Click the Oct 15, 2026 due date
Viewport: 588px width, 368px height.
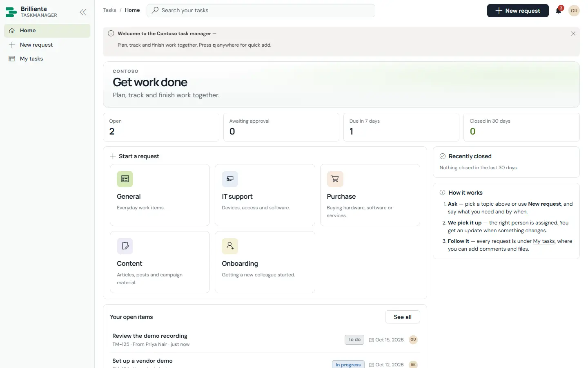[x=390, y=340]
